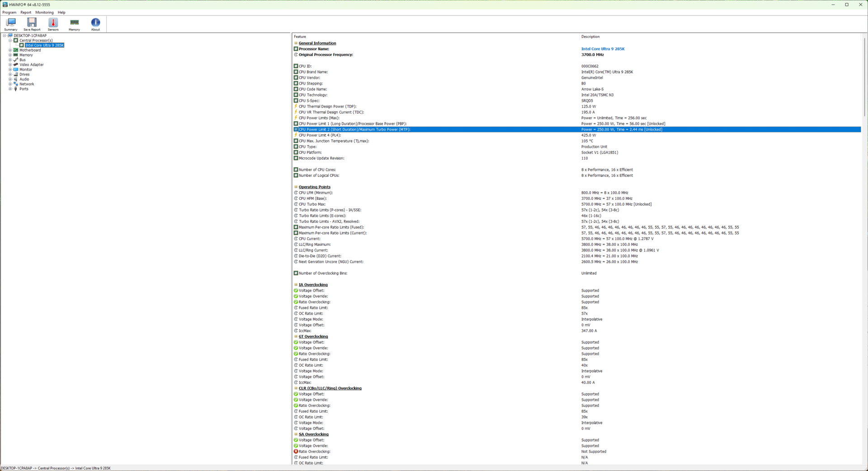Click clock icon beside CPU HFM (Base)
This screenshot has width=868, height=471.
tap(296, 198)
